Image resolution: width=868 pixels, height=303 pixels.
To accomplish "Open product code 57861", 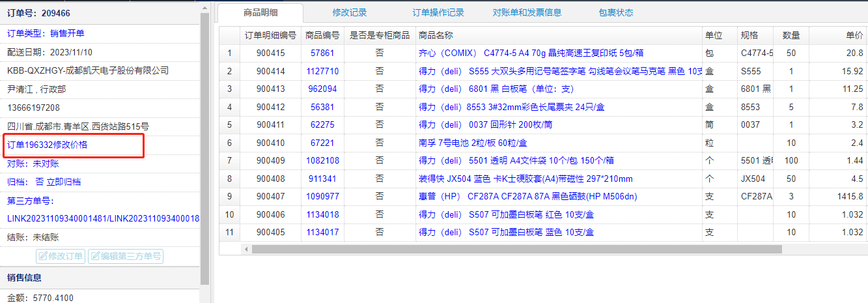I will pos(322,53).
